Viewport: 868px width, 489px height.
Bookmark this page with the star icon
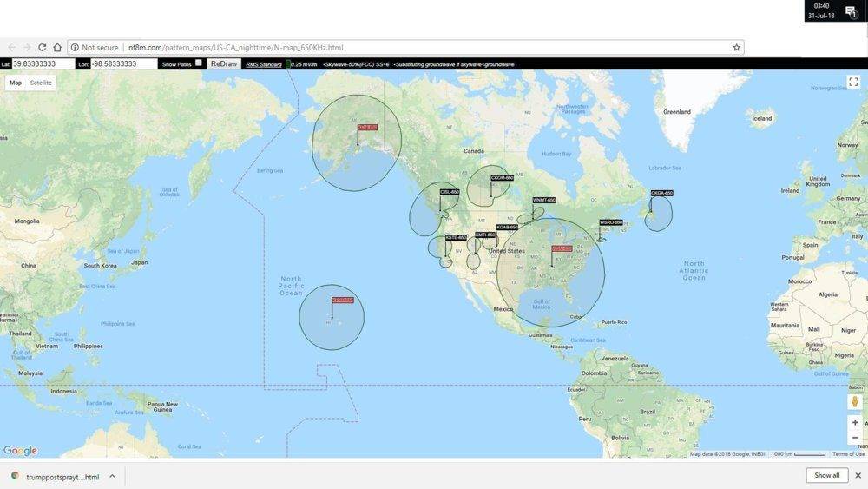[736, 48]
